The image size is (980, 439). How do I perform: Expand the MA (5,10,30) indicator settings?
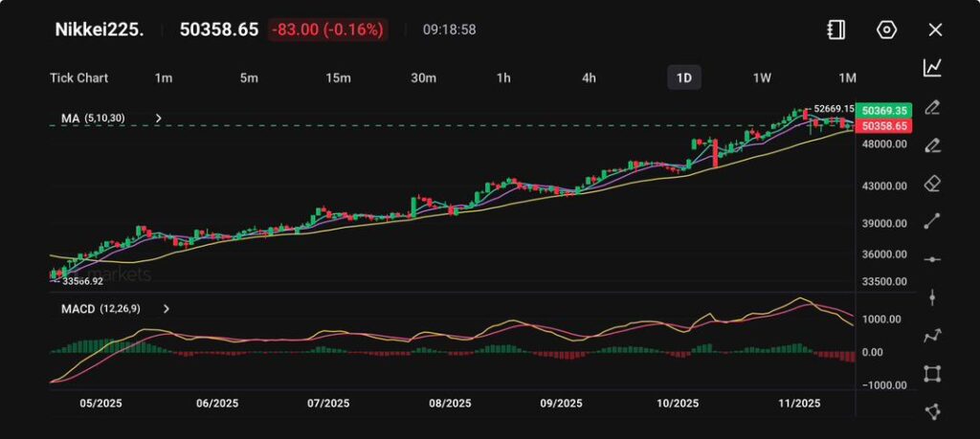[x=159, y=119]
